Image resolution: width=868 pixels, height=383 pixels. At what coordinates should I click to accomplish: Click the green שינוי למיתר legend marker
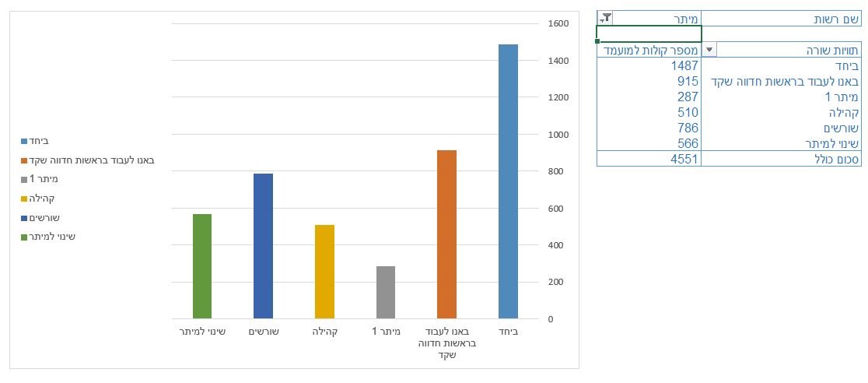coord(25,237)
